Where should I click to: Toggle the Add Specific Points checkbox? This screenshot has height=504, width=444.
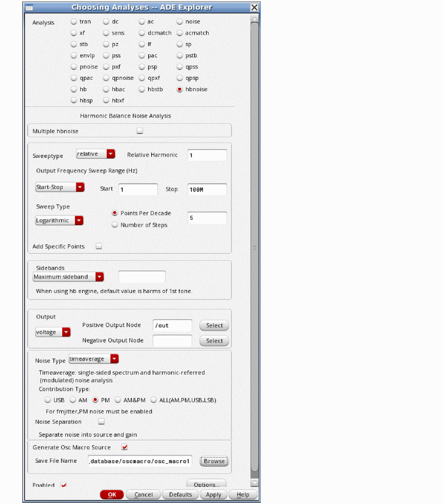point(99,246)
